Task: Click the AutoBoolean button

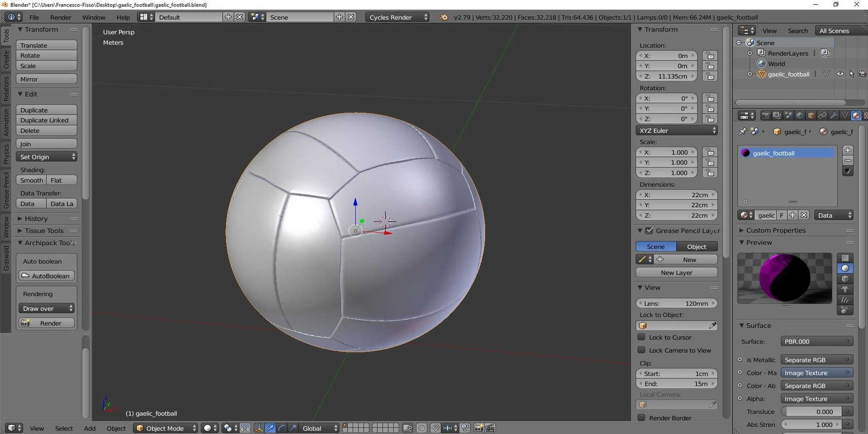Action: click(47, 276)
